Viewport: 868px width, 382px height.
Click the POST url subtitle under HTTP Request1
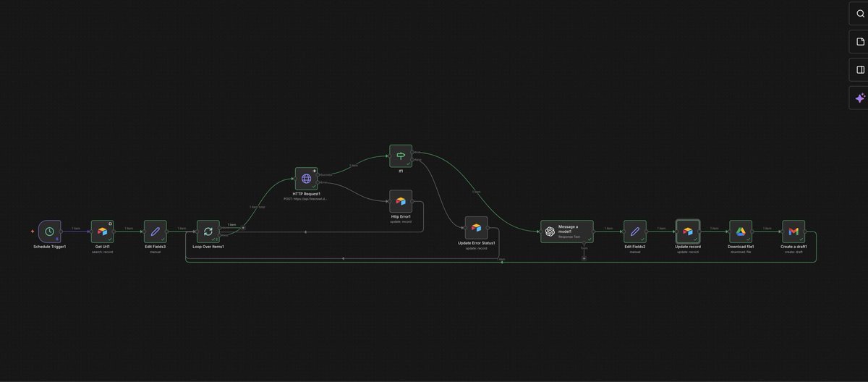click(x=306, y=199)
